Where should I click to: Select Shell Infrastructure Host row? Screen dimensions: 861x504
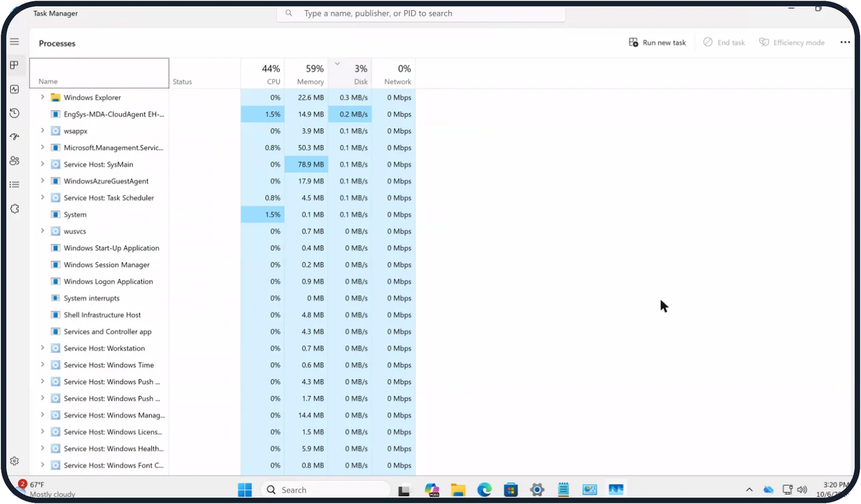[222, 315]
